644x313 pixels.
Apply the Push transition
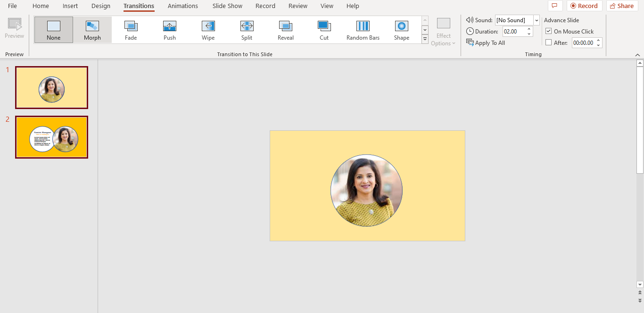click(x=170, y=30)
